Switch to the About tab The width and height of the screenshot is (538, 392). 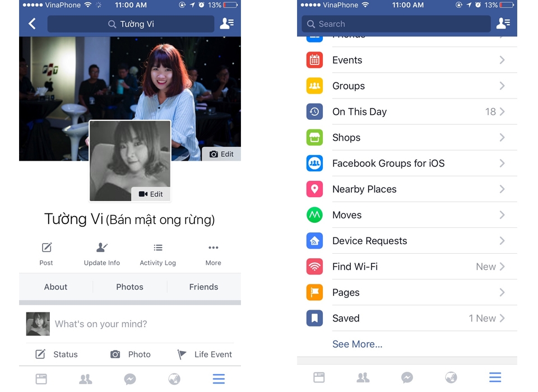(x=55, y=287)
